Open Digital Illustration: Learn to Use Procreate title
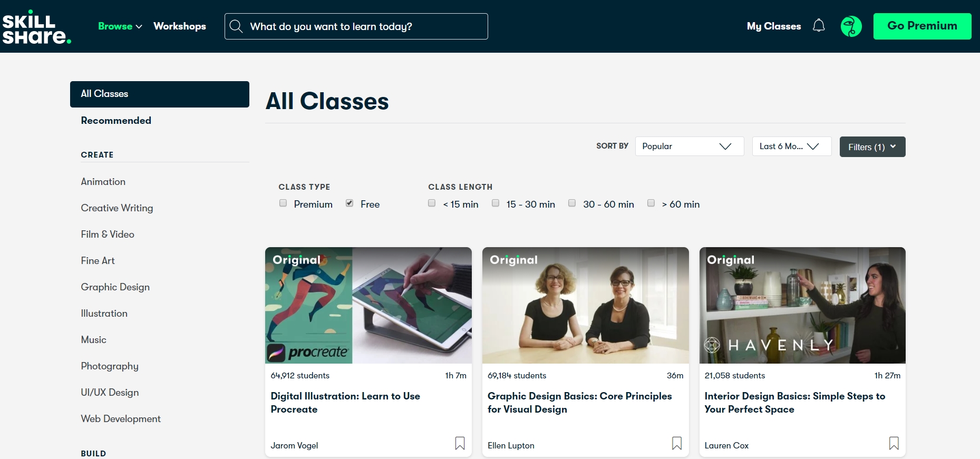The image size is (980, 459). click(x=345, y=403)
